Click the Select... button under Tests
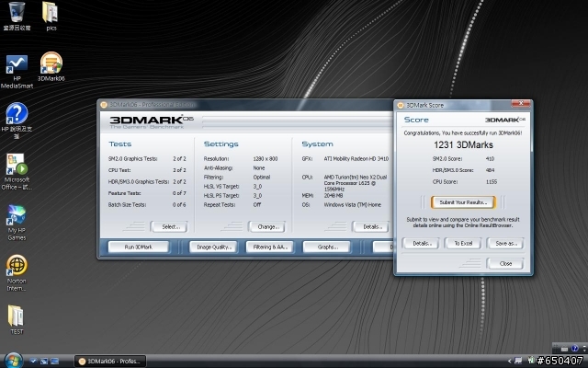588x368 pixels. 169,227
